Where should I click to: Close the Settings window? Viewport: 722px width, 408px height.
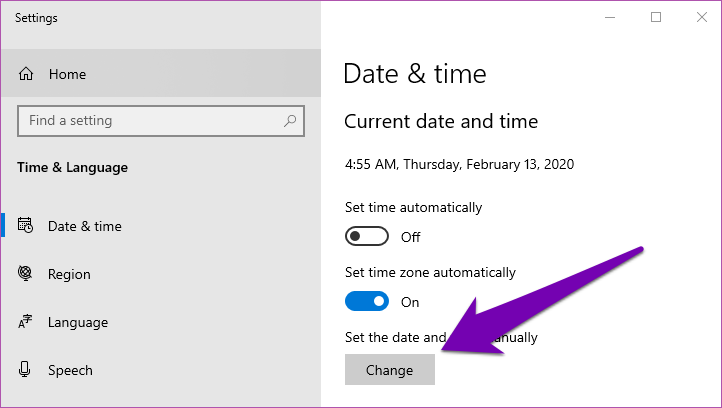click(x=702, y=17)
